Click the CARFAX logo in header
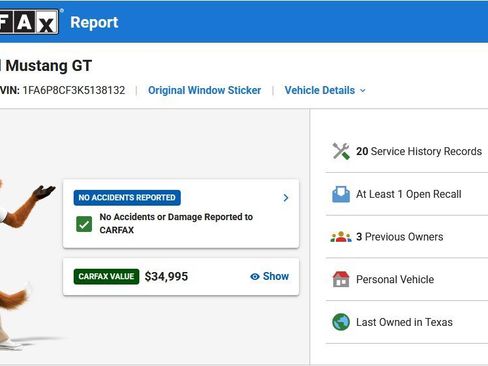Image resolution: width=488 pixels, height=366 pixels. pos(29,22)
